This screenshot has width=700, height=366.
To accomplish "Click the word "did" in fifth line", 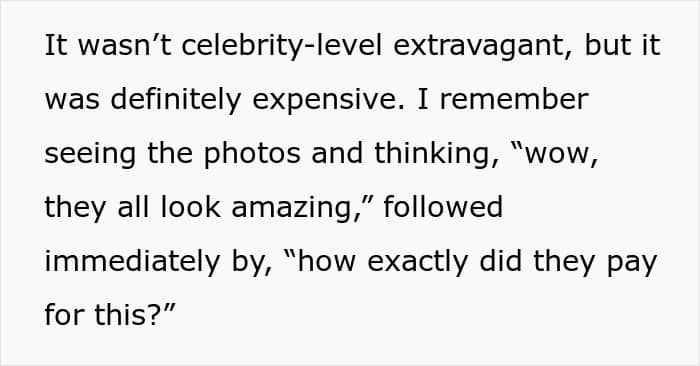I will tap(500, 261).
